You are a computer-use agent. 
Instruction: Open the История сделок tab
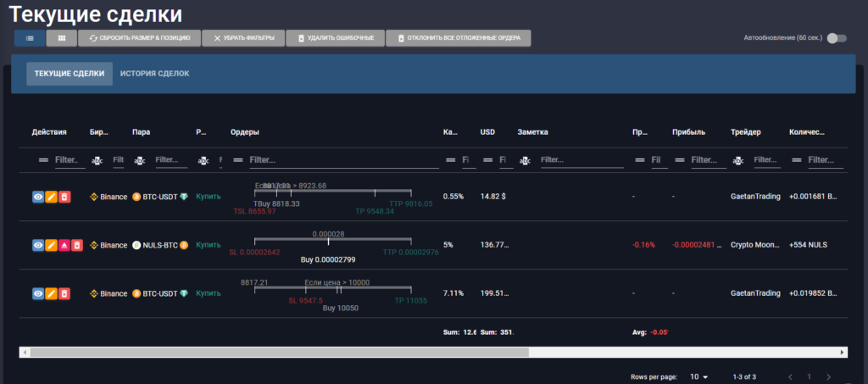(154, 74)
